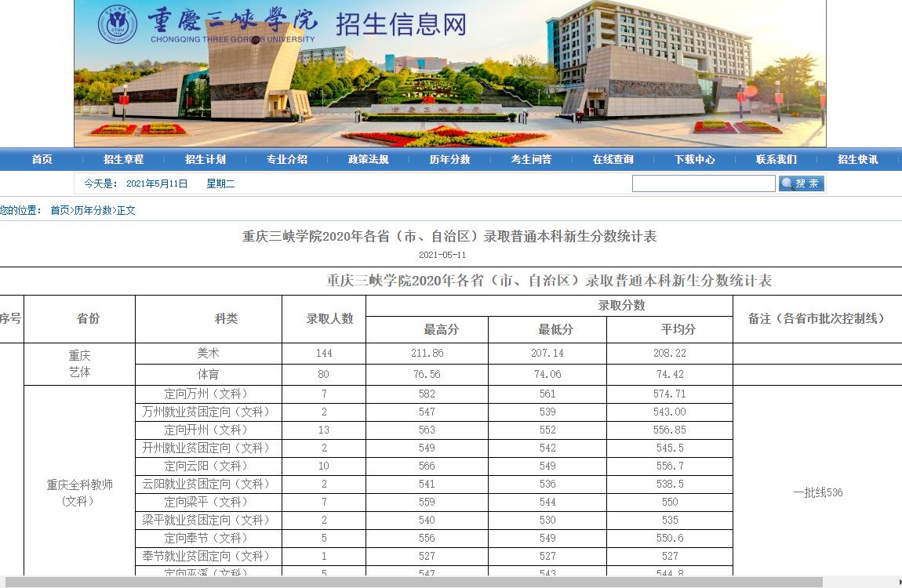Image resolution: width=902 pixels, height=588 pixels.
Task: Click the 一批线536 remark cell
Action: [817, 492]
